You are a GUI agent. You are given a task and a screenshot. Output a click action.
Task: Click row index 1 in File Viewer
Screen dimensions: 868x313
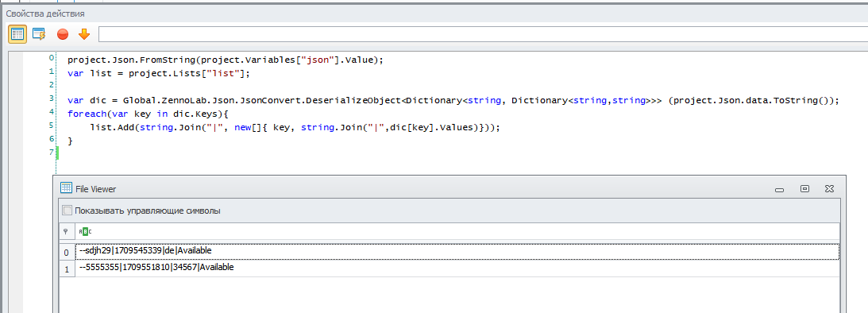point(67,269)
